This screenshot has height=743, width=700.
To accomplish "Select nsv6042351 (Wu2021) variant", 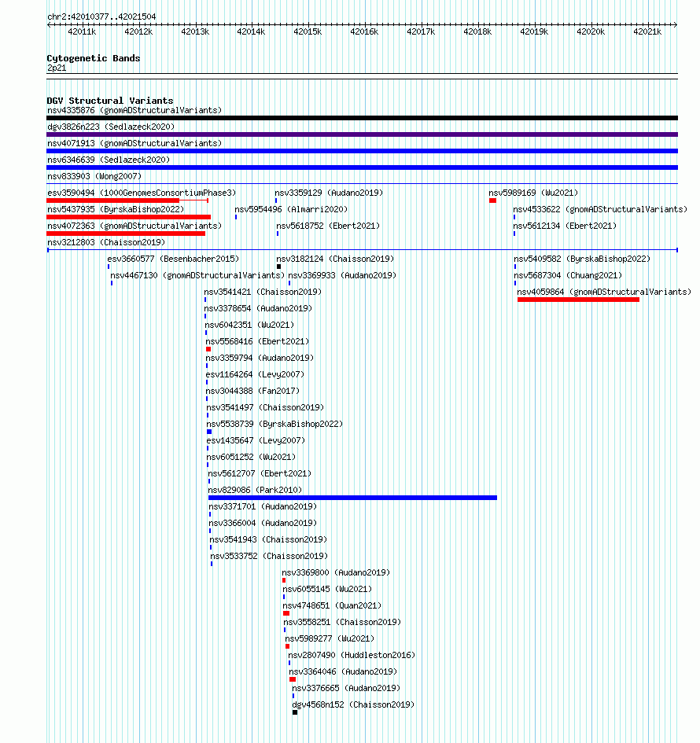I will (x=249, y=325).
